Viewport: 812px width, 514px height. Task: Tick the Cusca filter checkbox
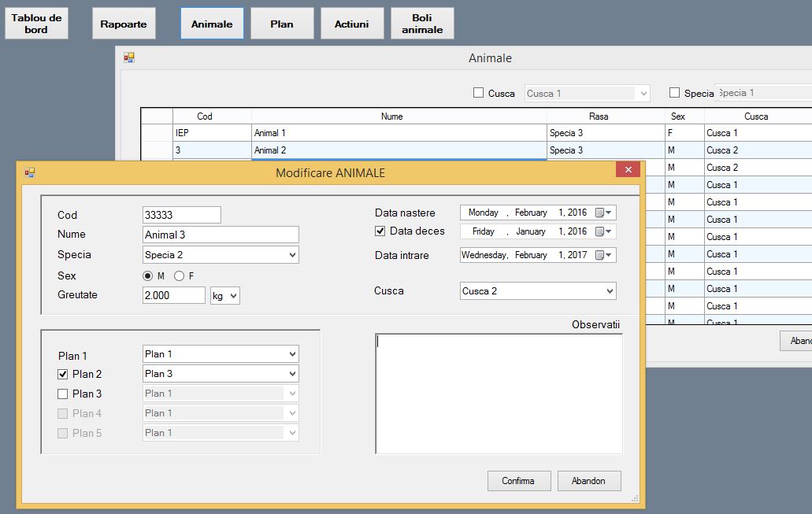pyautogui.click(x=478, y=93)
